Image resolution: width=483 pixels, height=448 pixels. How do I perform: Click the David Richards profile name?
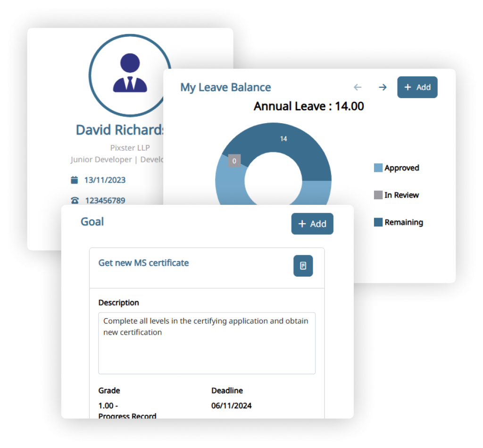click(120, 130)
